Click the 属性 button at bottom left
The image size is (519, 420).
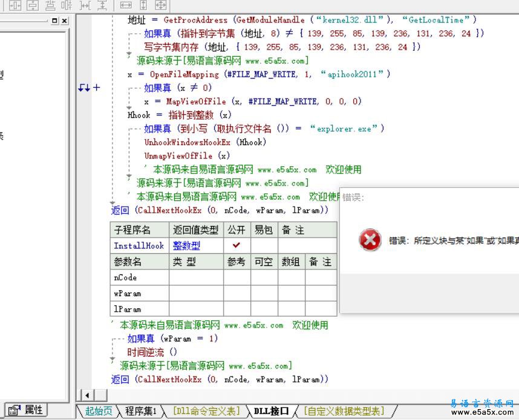26,409
